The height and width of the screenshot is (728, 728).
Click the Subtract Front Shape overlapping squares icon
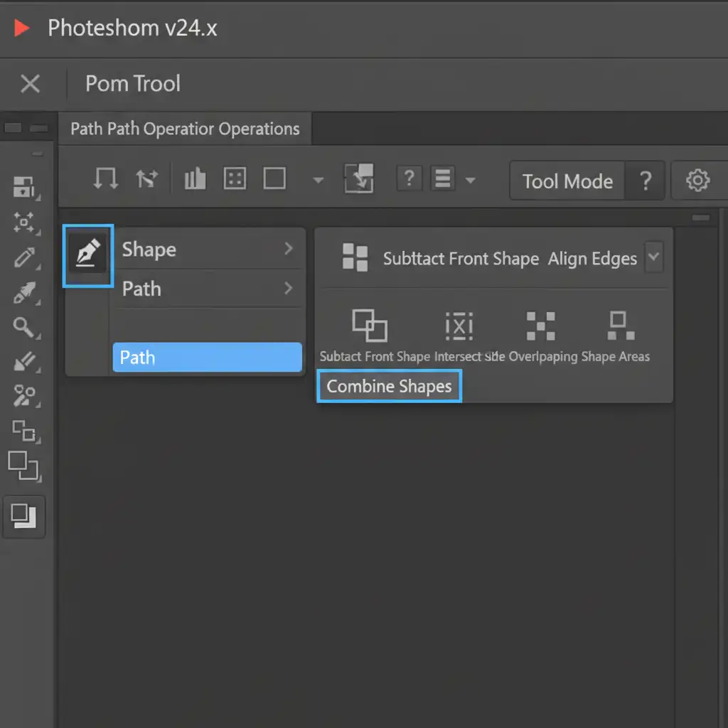370,326
